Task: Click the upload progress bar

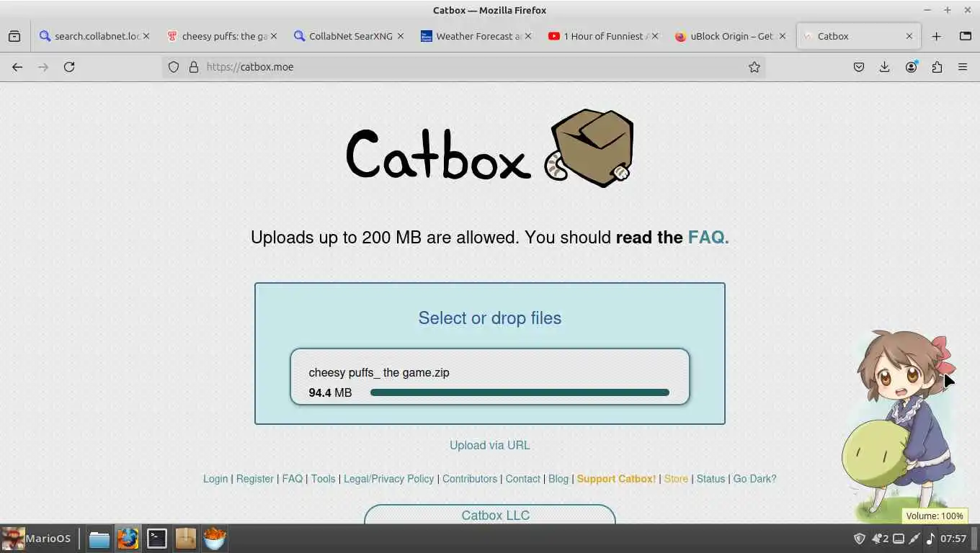Action: tap(520, 392)
